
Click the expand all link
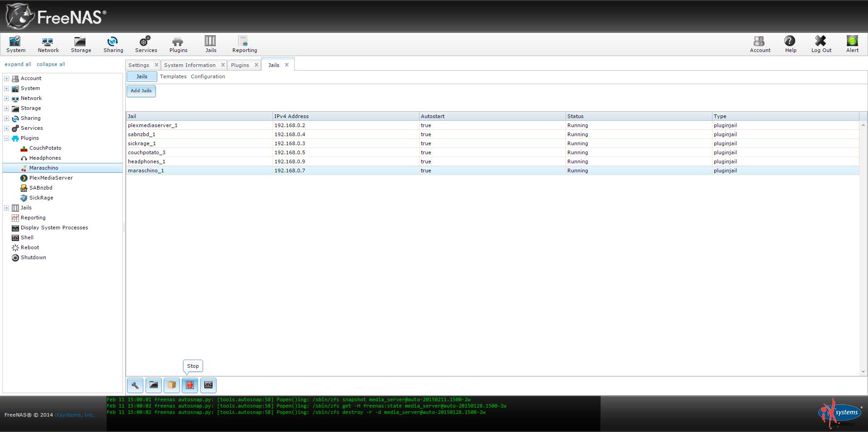point(18,64)
